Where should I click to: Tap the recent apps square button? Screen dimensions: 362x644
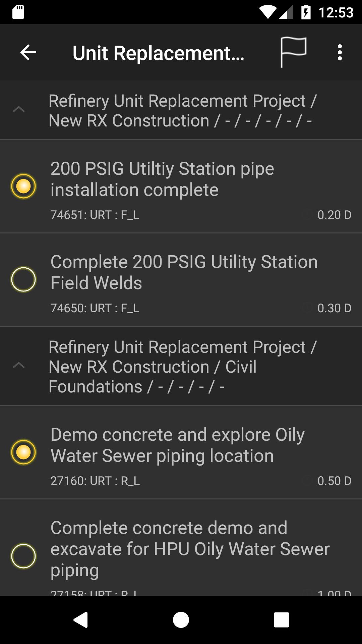[x=282, y=620]
